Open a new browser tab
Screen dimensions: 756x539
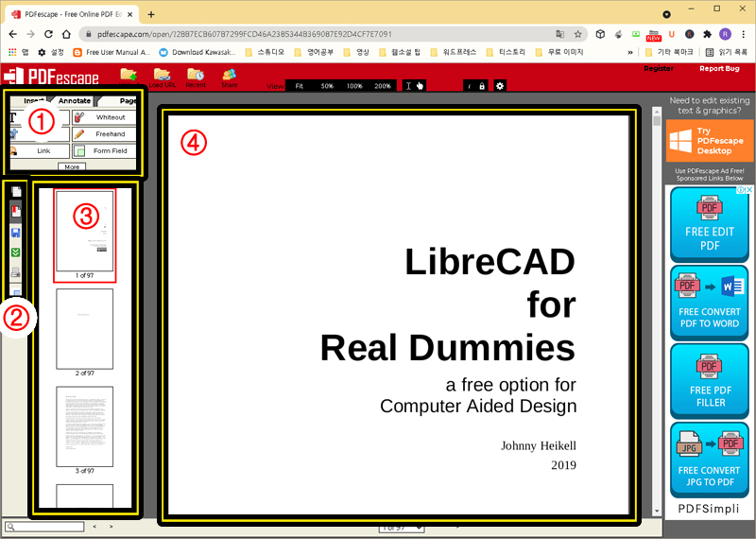(x=151, y=14)
